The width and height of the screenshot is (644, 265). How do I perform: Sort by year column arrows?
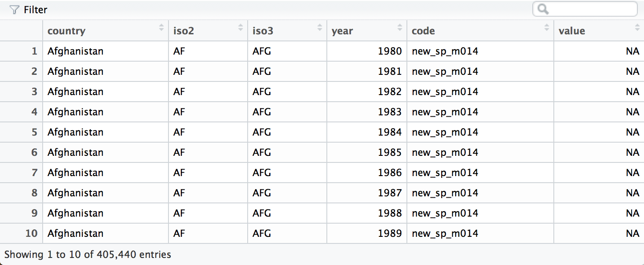[400, 28]
